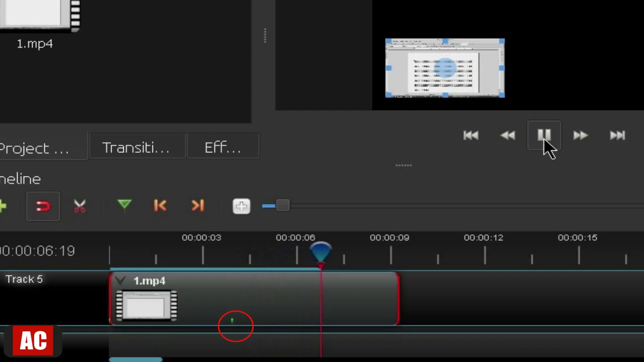The height and width of the screenshot is (362, 644).
Task: Click ruler at 00:00:15 mark
Action: click(578, 237)
